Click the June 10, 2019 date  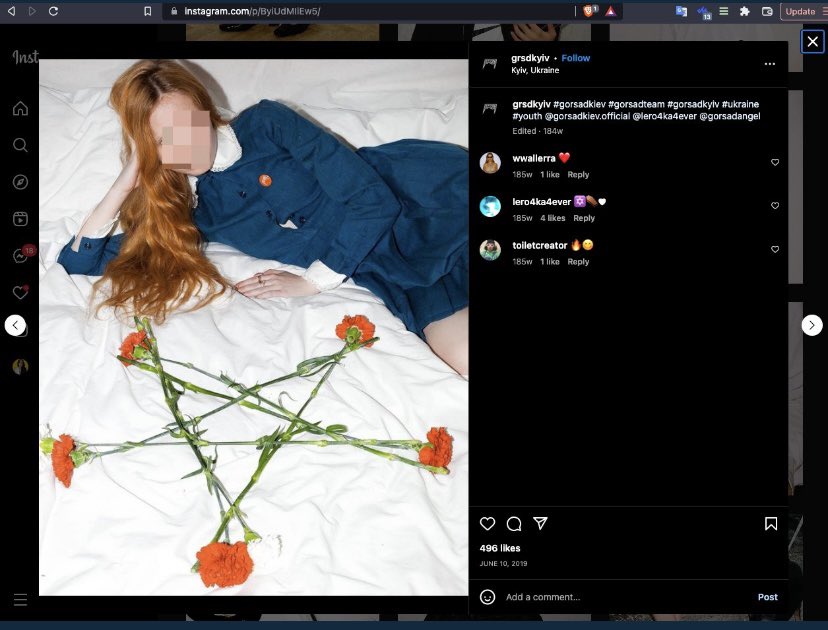point(503,563)
